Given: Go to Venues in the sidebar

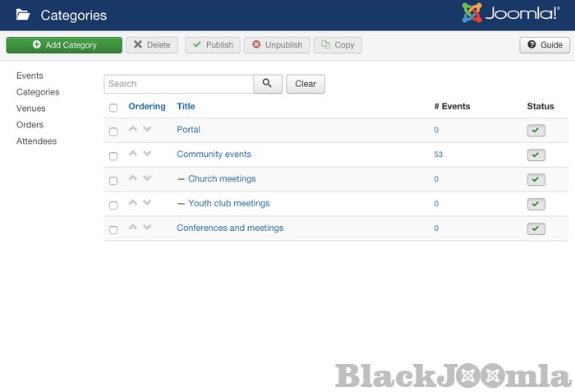Looking at the screenshot, I should pos(31,108).
